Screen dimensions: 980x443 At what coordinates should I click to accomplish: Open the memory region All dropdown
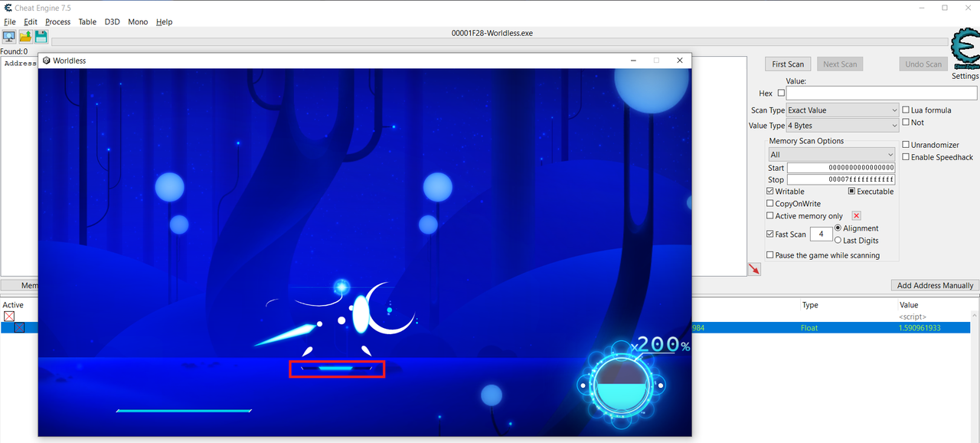click(831, 155)
